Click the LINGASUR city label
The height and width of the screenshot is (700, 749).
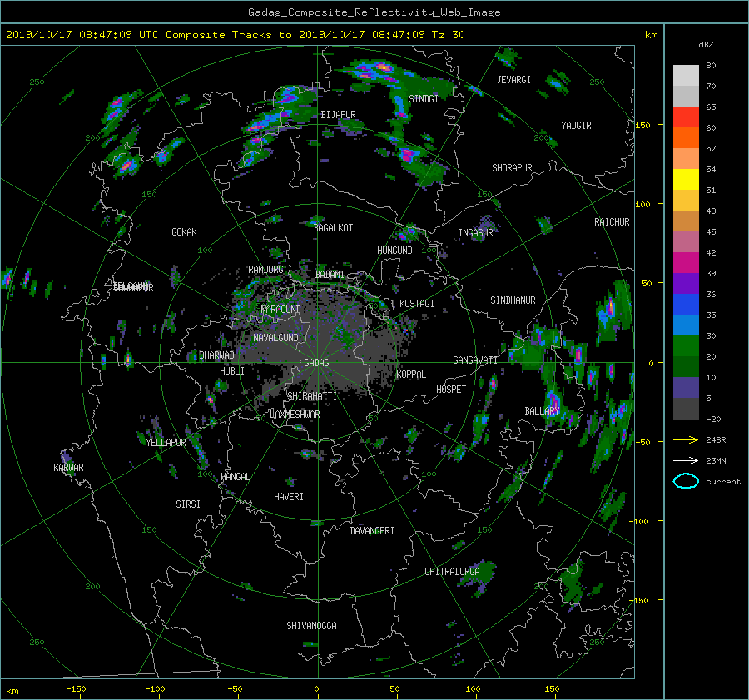pyautogui.click(x=473, y=233)
